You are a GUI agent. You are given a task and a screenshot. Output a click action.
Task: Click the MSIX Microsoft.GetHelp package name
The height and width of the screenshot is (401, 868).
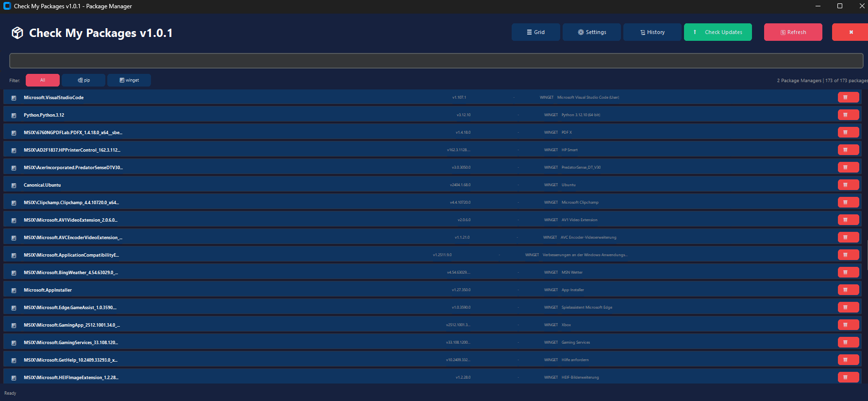(x=70, y=360)
